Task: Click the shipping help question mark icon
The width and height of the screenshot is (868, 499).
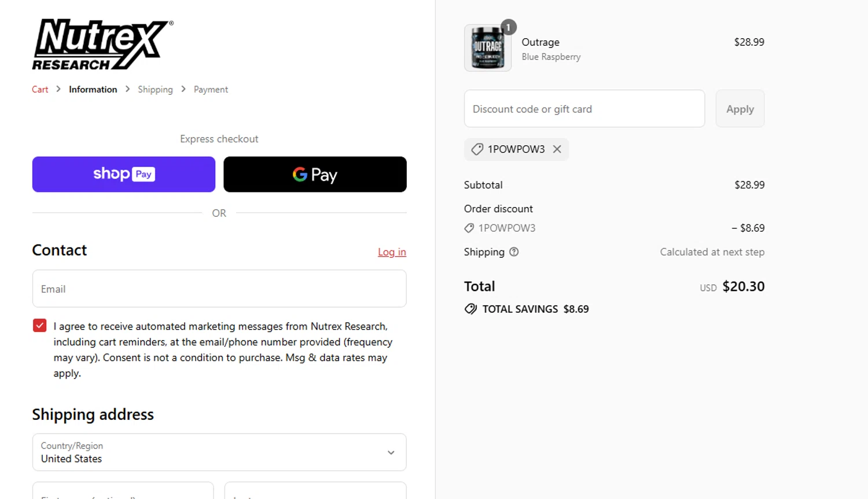Action: tap(514, 252)
